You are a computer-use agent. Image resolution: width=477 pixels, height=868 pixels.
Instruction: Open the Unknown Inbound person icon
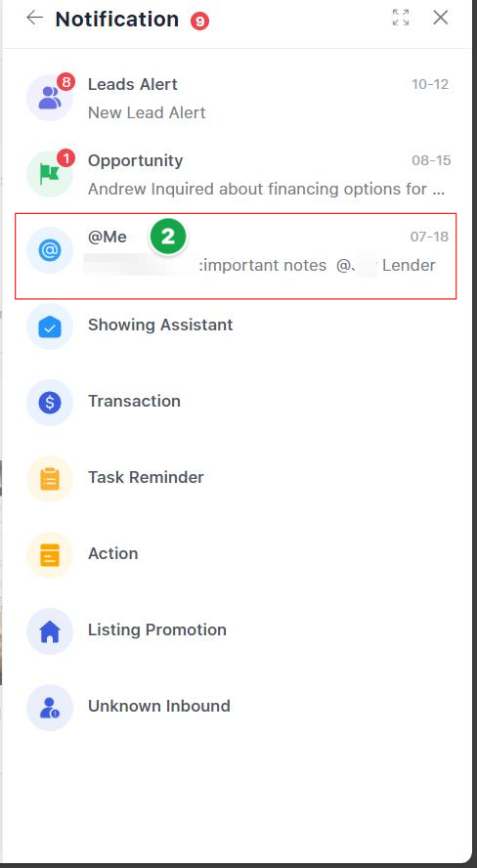[x=50, y=708]
